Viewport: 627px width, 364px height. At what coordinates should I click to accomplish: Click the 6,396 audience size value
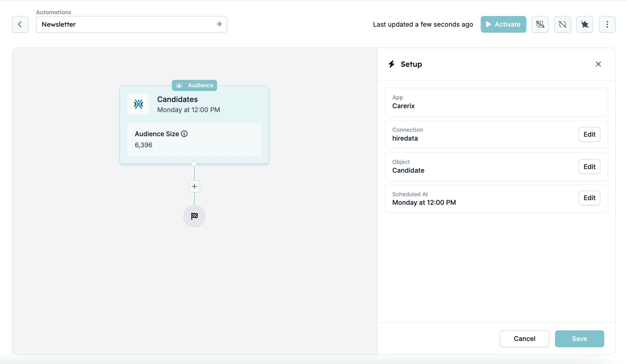[x=144, y=145]
